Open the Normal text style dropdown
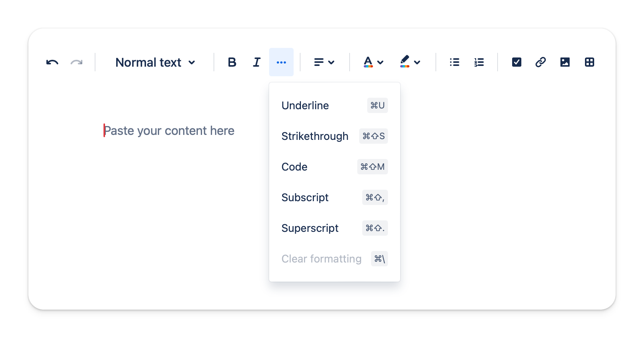Image resolution: width=644 pixels, height=338 pixels. coord(155,62)
